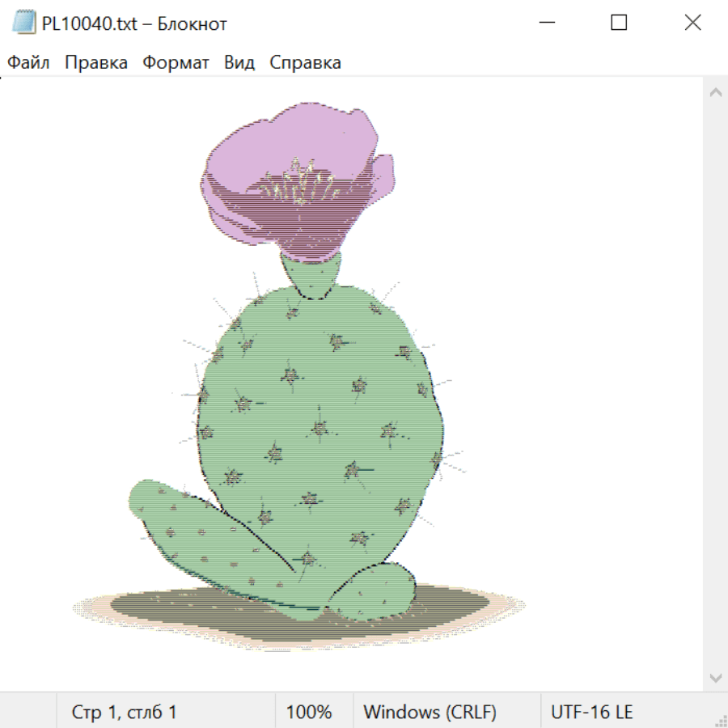The width and height of the screenshot is (728, 728).
Task: Minimize the Блокнот window
Action: (x=545, y=23)
